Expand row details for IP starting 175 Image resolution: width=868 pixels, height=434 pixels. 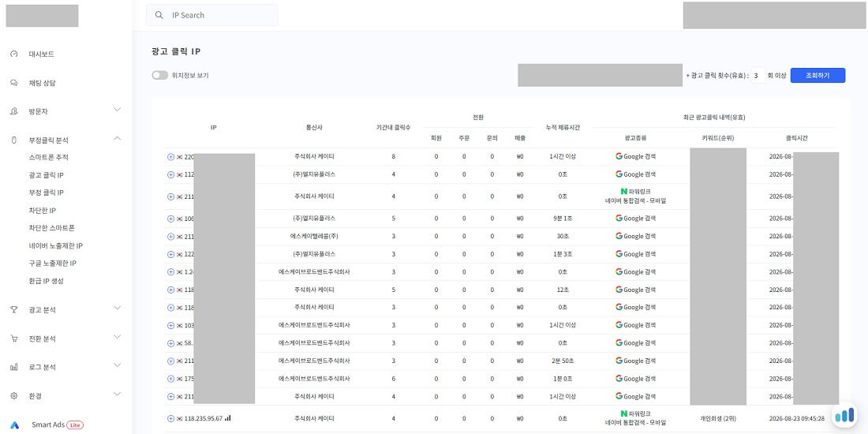coord(170,380)
